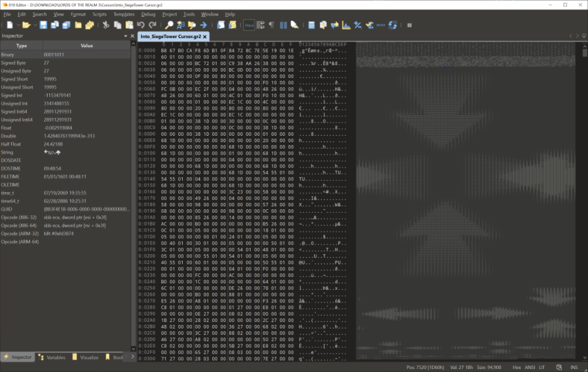Open the Calculator tool icon
The height and width of the screenshot is (372, 588).
pos(311,25)
